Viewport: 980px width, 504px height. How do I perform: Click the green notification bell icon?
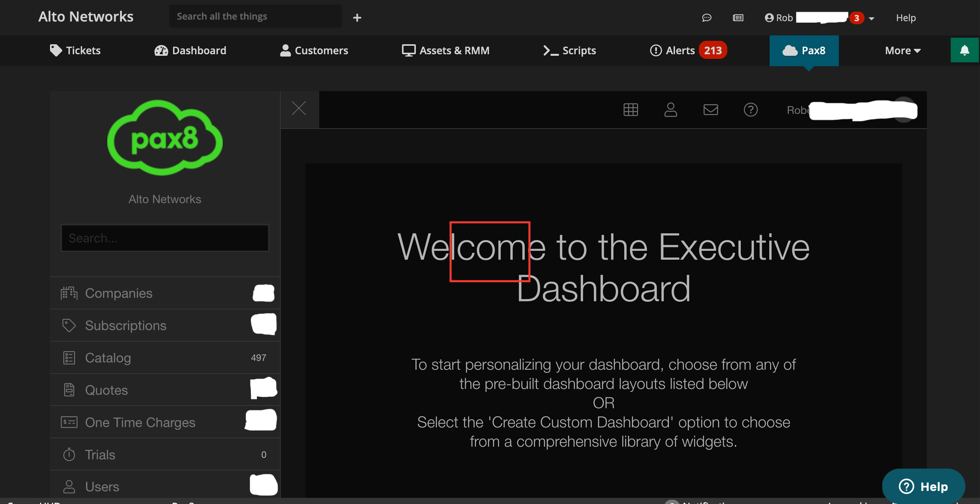[964, 50]
